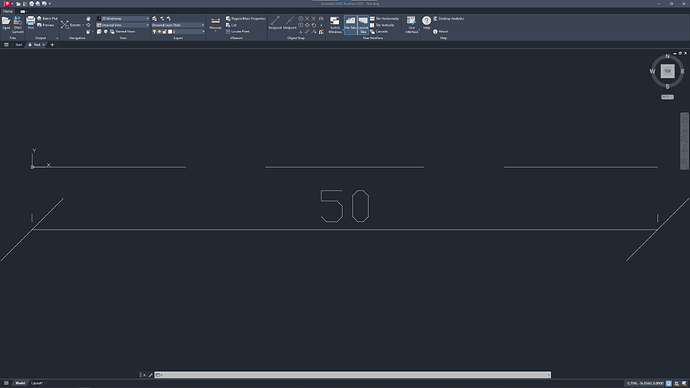This screenshot has height=388, width=690.
Task: Open the User Interface dropdown
Action: click(x=411, y=25)
